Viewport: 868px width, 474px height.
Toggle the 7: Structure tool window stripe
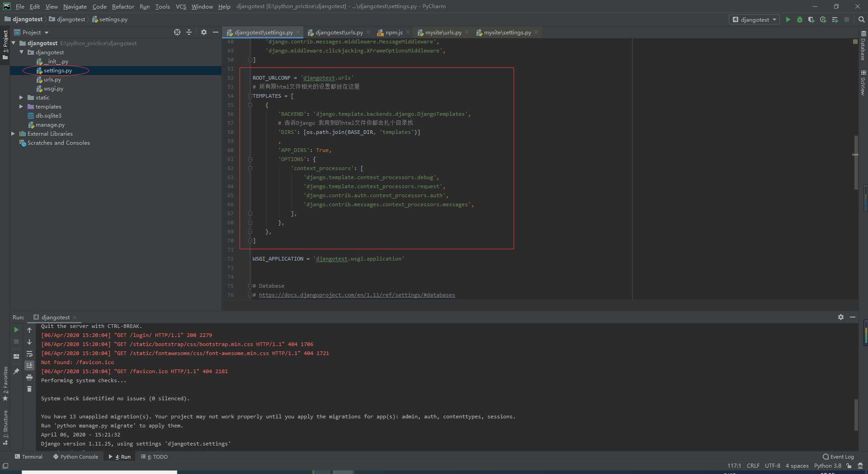pos(5,427)
